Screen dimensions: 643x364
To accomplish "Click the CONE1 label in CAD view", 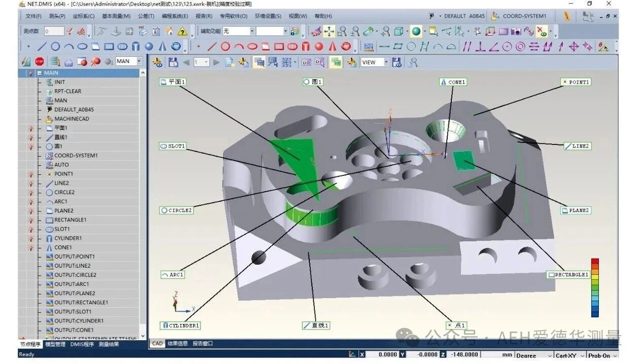I will pos(452,82).
